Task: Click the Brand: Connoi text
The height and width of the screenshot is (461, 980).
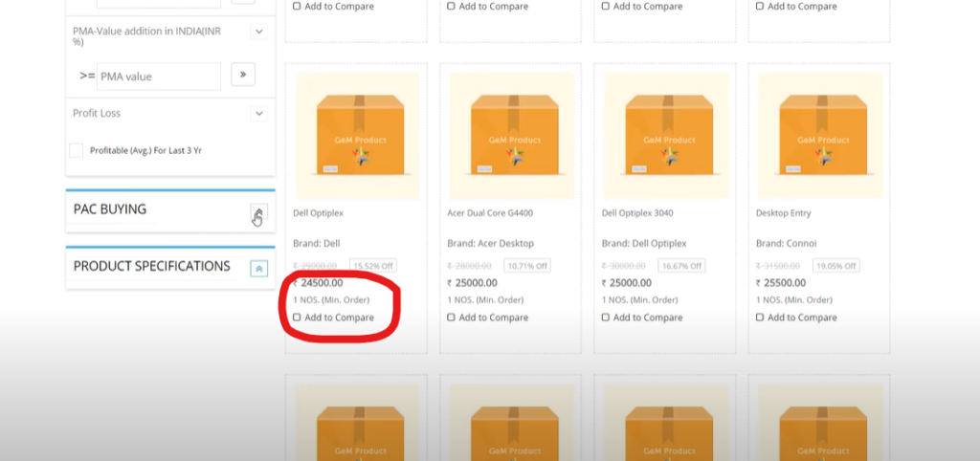Action: pyautogui.click(x=787, y=243)
